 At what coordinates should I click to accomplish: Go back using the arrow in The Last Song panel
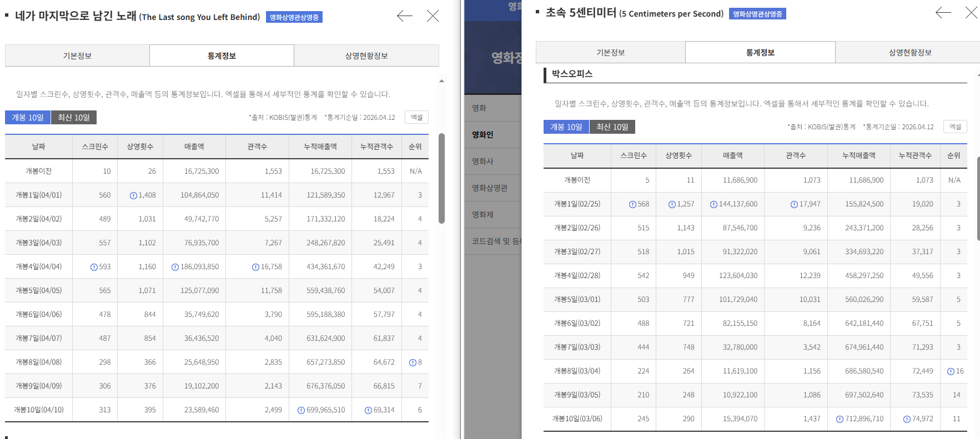(x=405, y=16)
